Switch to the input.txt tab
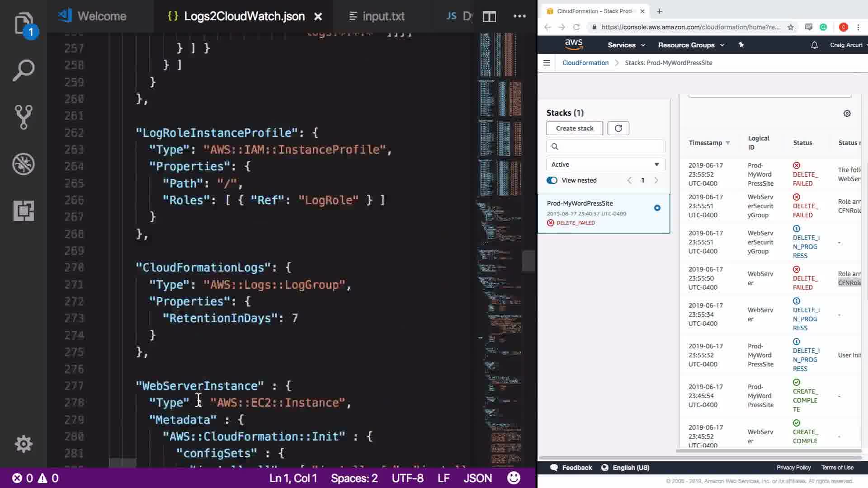 point(382,17)
